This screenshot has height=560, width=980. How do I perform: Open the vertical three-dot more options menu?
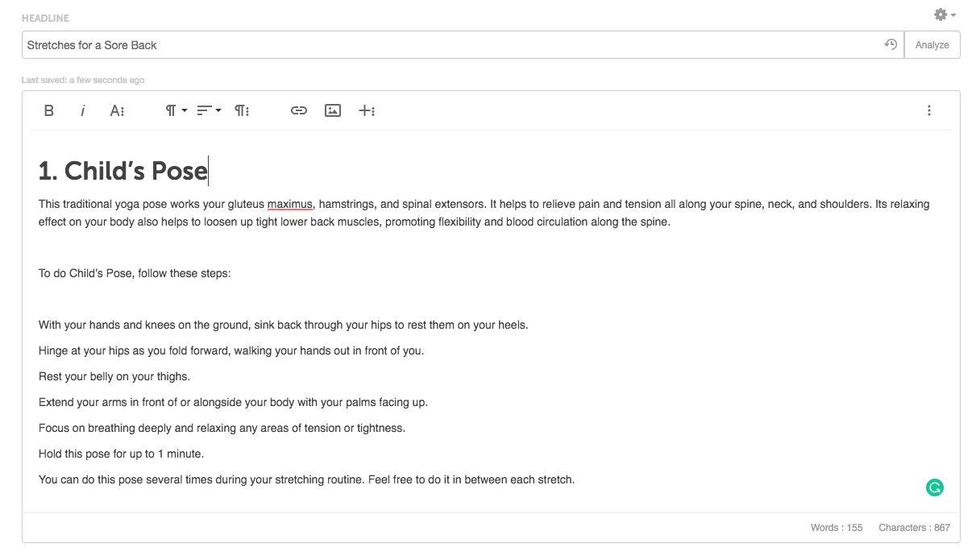929,110
